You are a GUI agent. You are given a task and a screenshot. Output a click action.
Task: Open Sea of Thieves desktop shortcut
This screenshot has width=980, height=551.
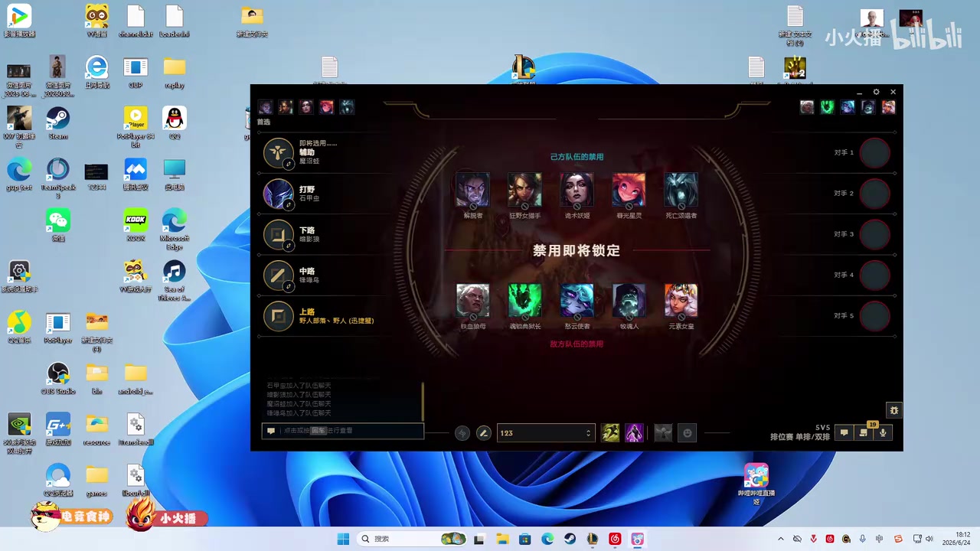click(175, 280)
